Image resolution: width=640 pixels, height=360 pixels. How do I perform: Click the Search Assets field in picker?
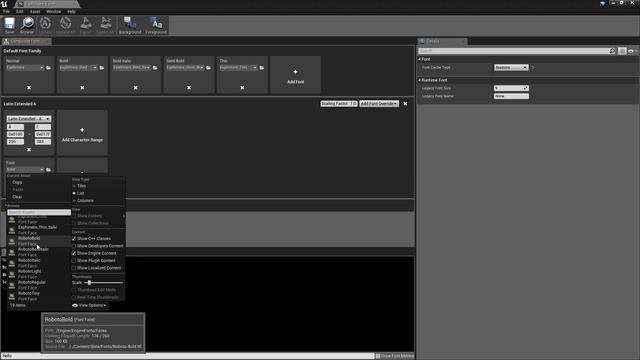[x=39, y=212]
